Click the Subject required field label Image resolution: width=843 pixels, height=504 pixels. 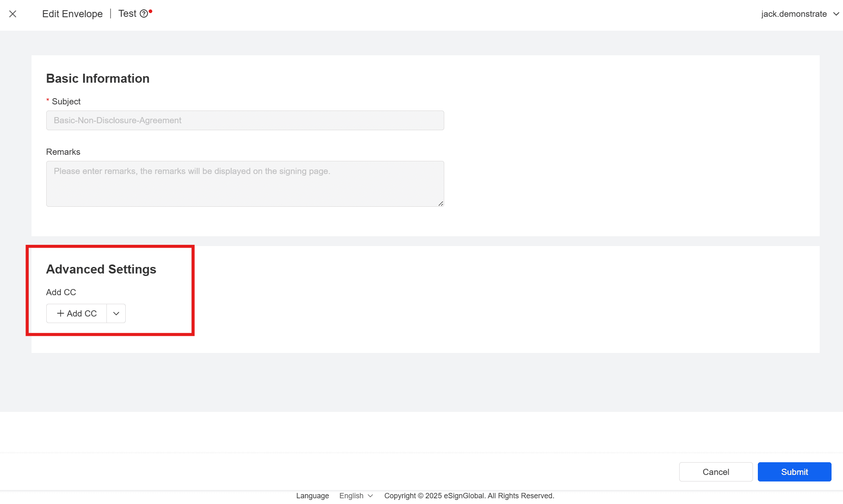pyautogui.click(x=66, y=101)
